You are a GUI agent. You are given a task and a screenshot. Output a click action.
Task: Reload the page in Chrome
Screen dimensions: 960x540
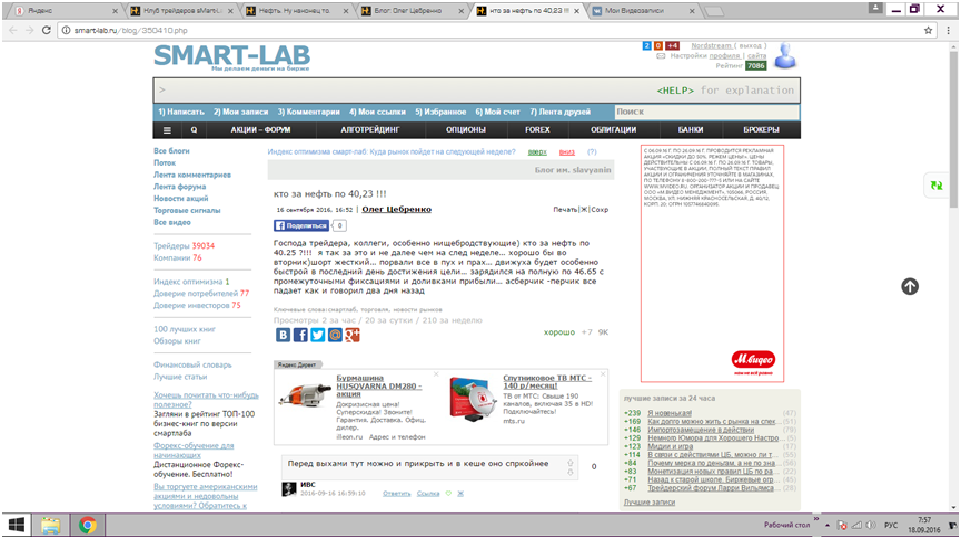pyautogui.click(x=46, y=30)
